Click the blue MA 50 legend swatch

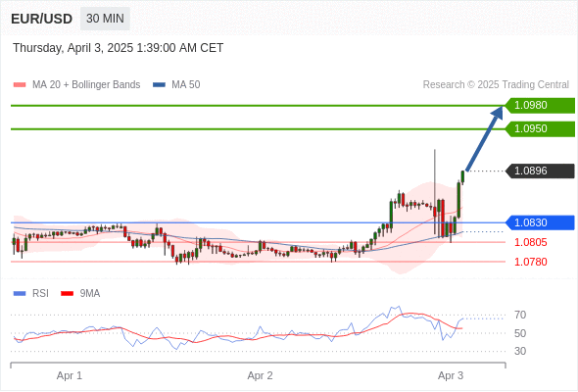pos(159,85)
